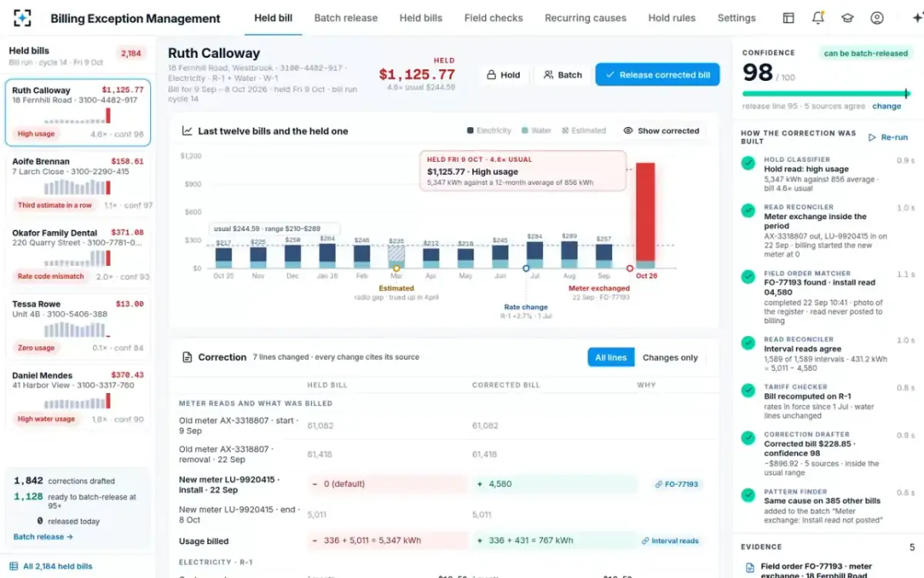
Task: Open notifications bell
Action: (818, 18)
